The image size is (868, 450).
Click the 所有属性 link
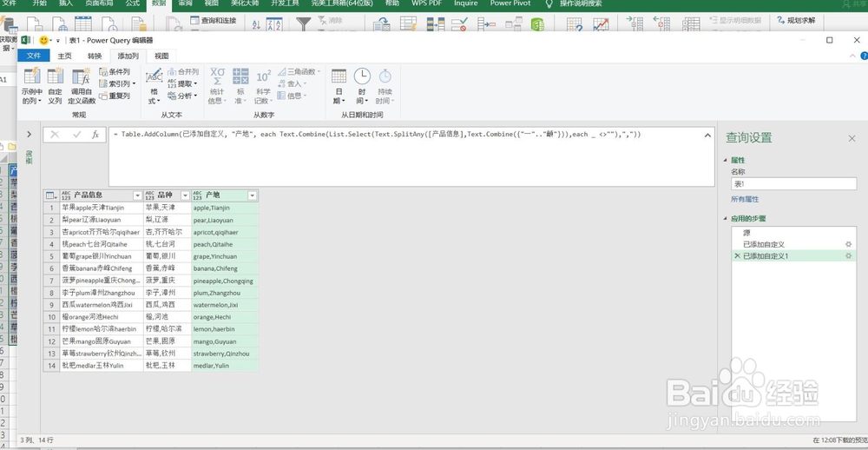coord(745,199)
